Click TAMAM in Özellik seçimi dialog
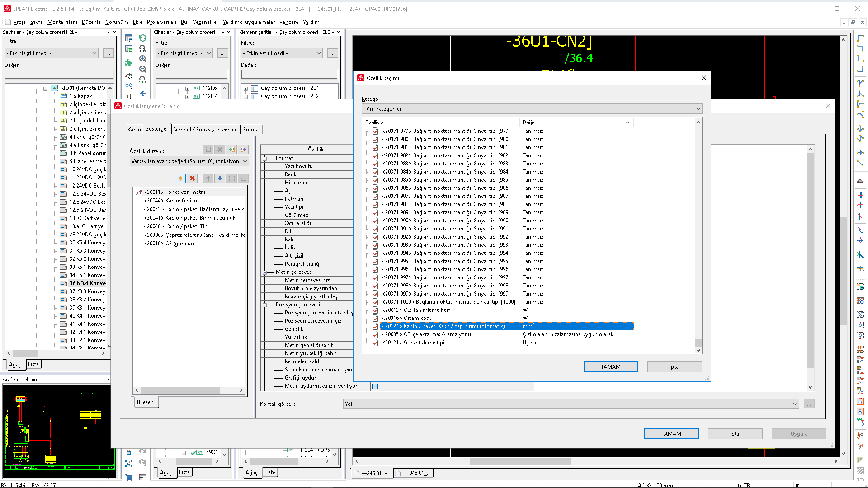This screenshot has width=868, height=488. 610,367
